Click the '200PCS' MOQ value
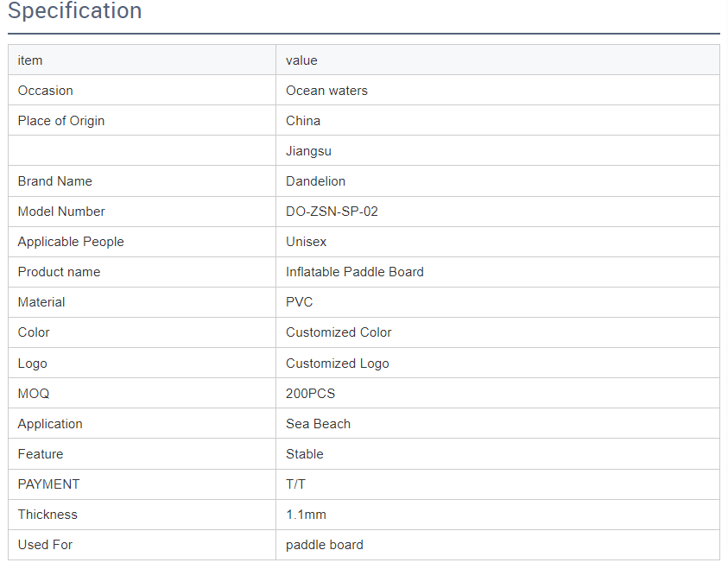The width and height of the screenshot is (728, 569). point(310,394)
